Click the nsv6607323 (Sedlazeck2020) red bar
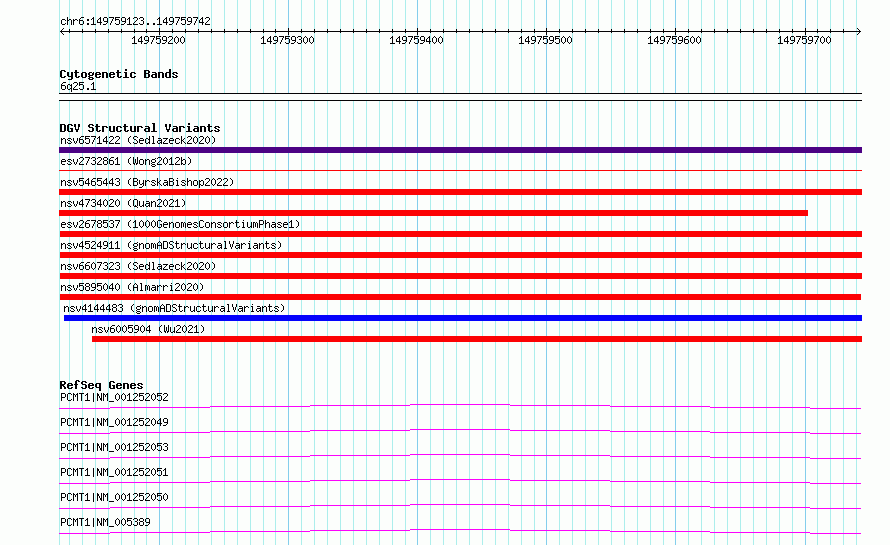 click(x=460, y=276)
